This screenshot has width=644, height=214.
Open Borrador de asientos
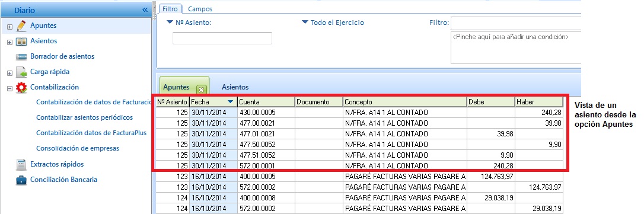(x=62, y=56)
